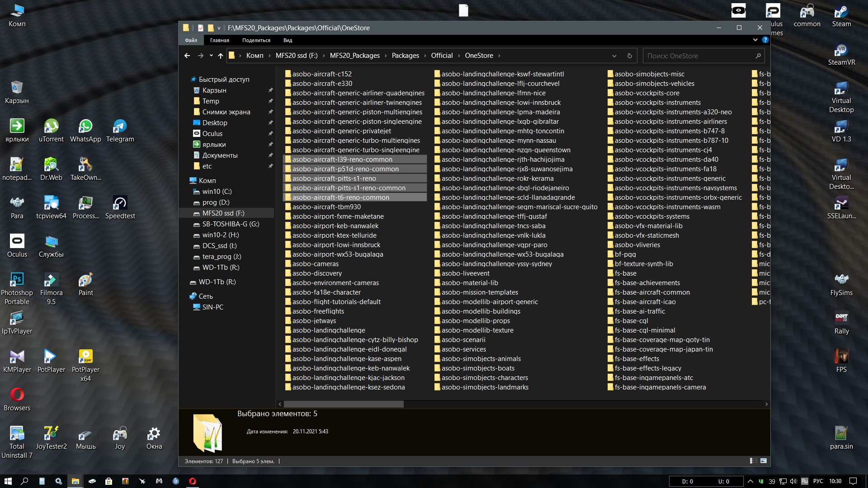Open the Вид ribbon tab

click(288, 40)
